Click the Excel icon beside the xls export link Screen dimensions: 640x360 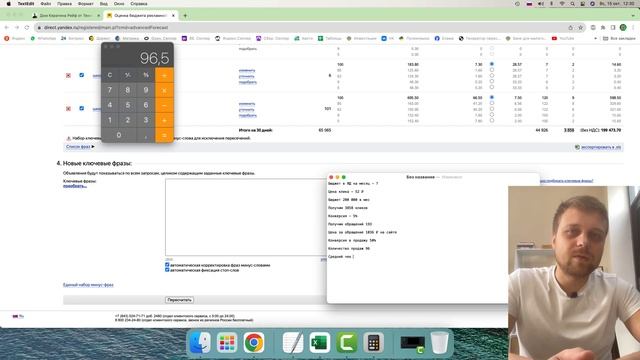pos(577,147)
